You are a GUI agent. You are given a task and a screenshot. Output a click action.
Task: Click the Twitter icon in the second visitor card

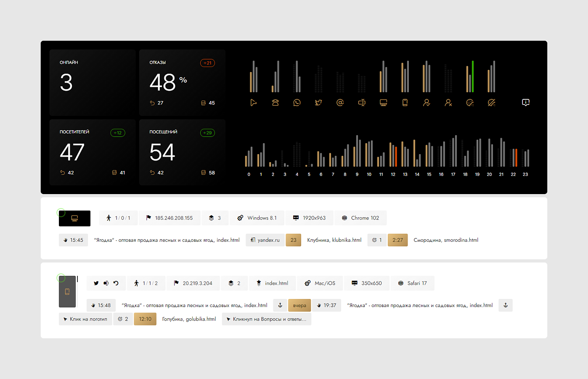(x=96, y=283)
